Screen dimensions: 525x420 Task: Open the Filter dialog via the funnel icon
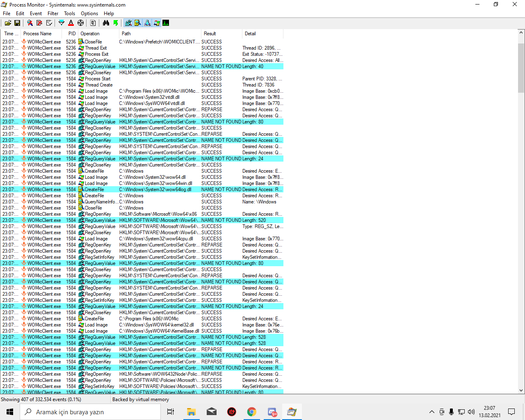point(62,23)
